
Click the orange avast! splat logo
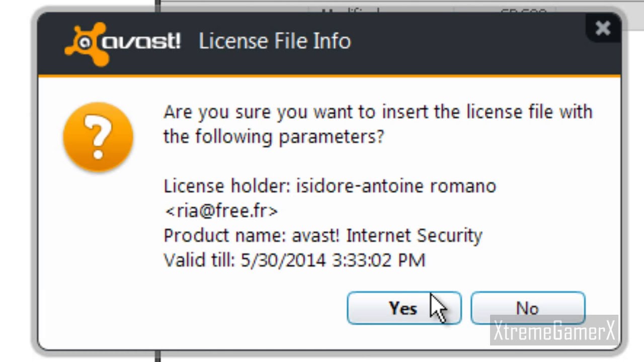coord(87,43)
